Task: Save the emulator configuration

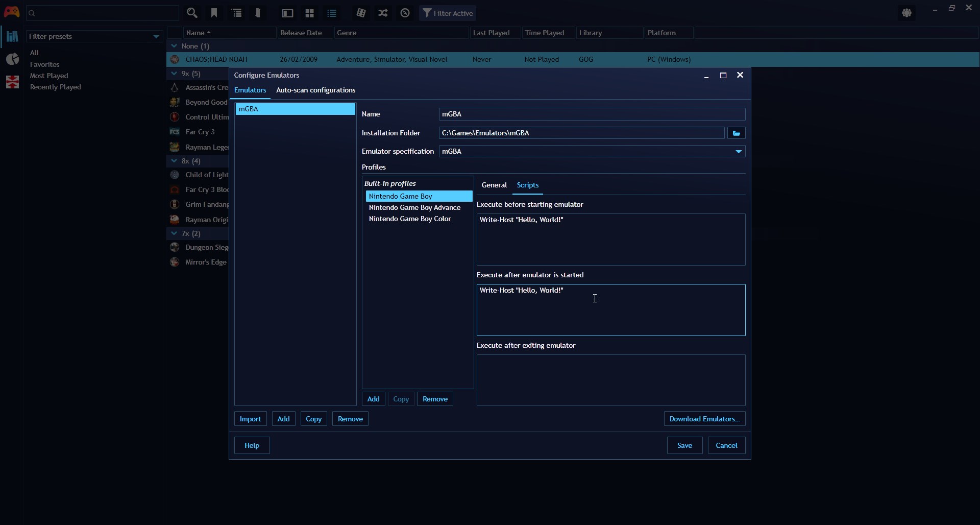Action: [684, 445]
